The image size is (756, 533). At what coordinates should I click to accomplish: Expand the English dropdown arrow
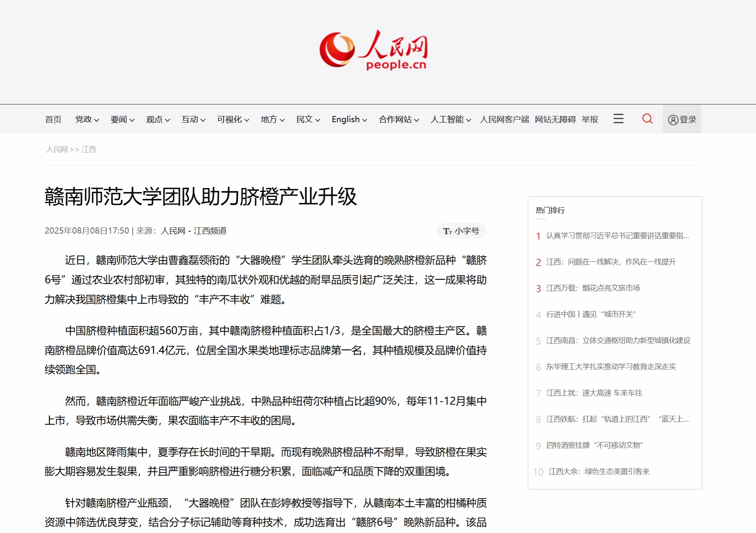pos(364,120)
